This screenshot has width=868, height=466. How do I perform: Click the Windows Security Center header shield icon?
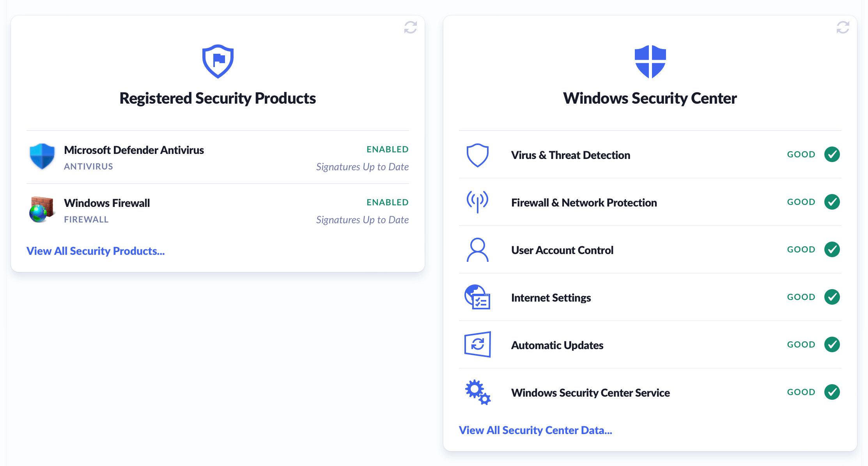coord(650,61)
